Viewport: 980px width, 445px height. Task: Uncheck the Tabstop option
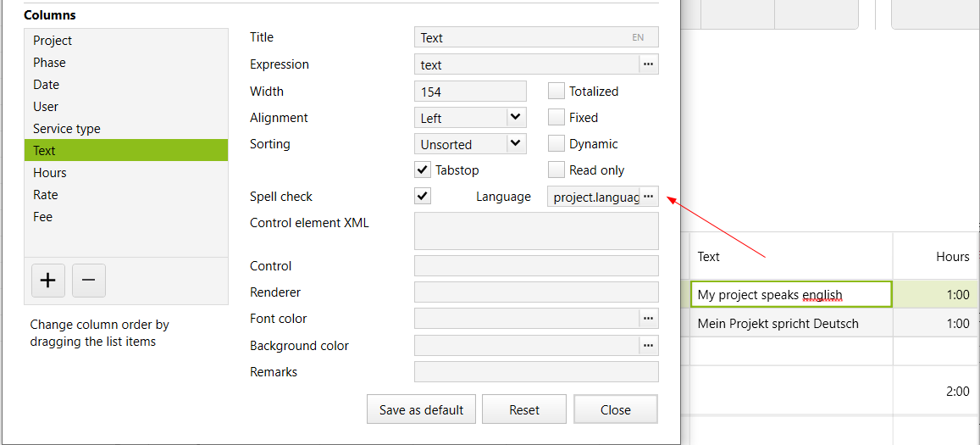[423, 170]
